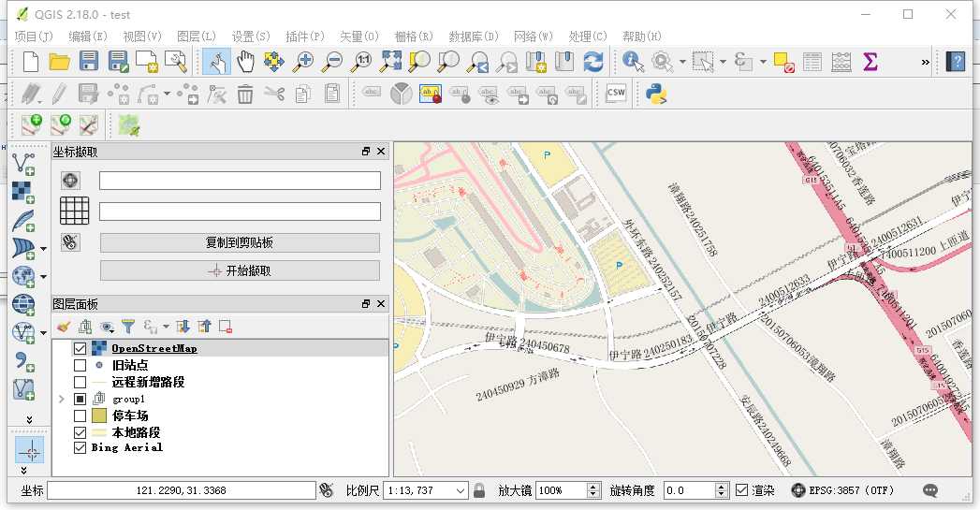Open the attribute table
Viewport: 980px width, 510px height.
coord(812,61)
